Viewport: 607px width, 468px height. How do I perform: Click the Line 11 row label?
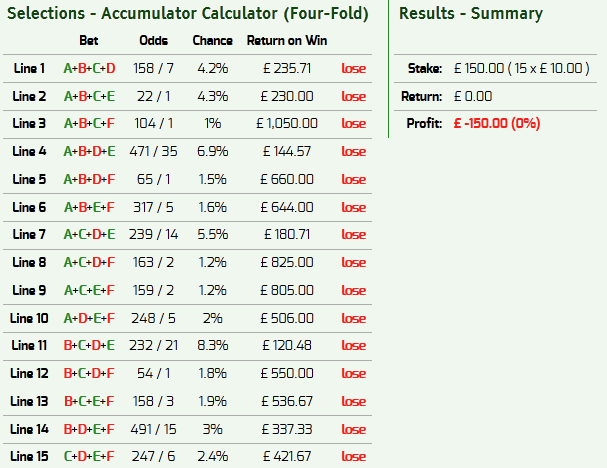(x=29, y=345)
